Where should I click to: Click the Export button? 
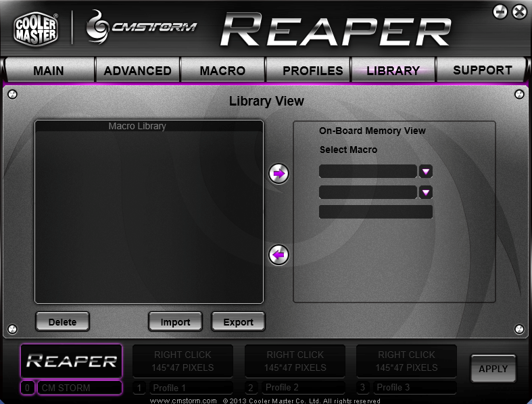coord(238,321)
